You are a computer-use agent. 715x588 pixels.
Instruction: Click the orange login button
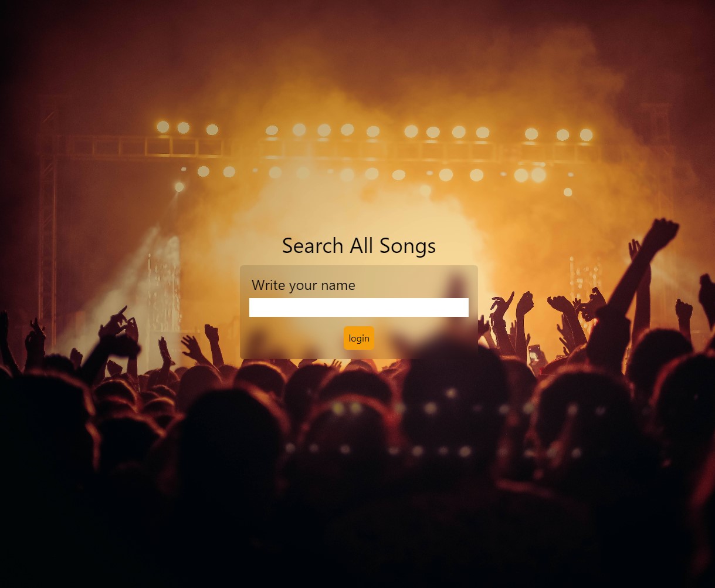[358, 338]
